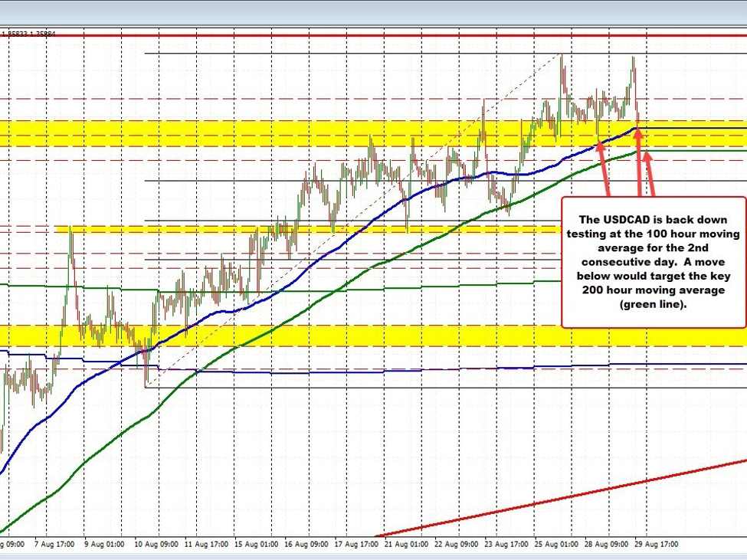Click the "9 Aug 01:00" time axis label
Viewport: 747px width, 560px height.
point(104,544)
